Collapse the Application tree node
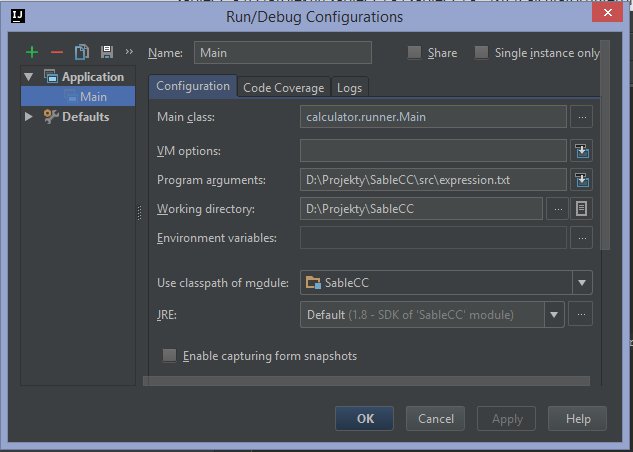The image size is (633, 452). click(29, 77)
